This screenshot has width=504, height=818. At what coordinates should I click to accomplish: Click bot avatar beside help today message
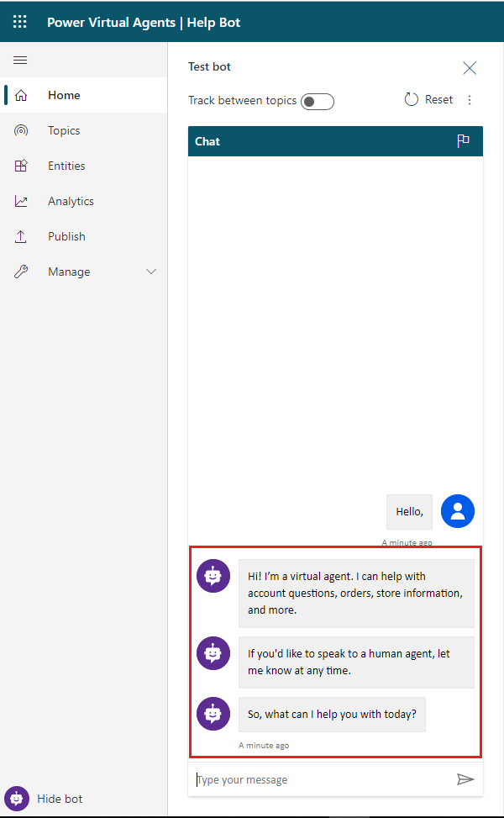213,714
